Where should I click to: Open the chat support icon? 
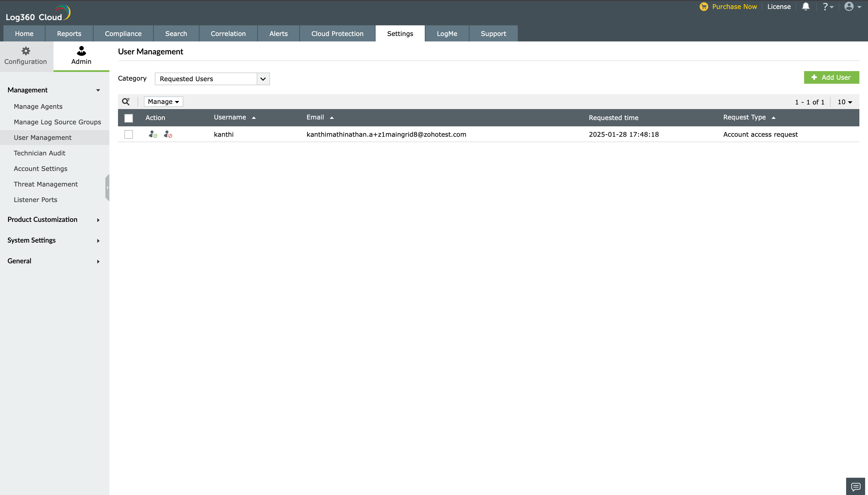(x=855, y=486)
